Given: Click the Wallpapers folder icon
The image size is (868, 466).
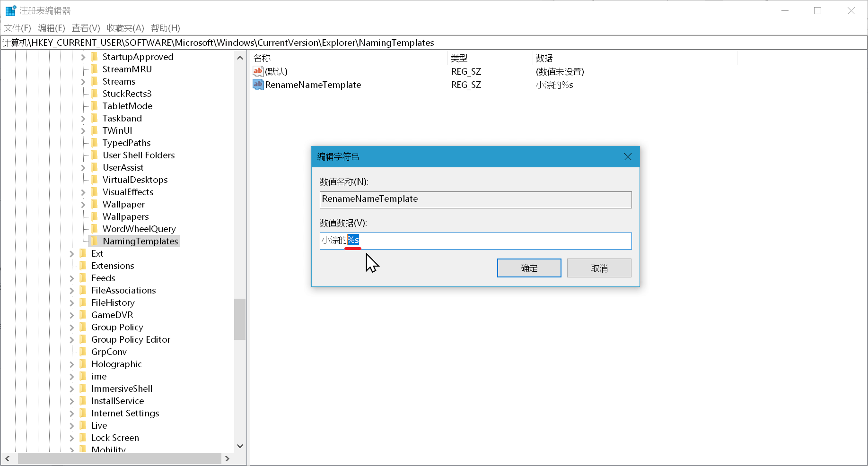Looking at the screenshot, I should 94,216.
